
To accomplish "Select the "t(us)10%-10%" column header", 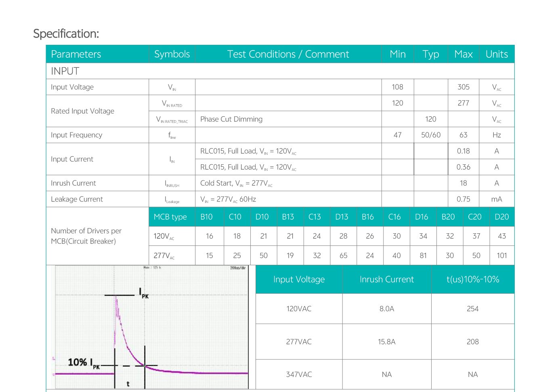I will click(472, 279).
